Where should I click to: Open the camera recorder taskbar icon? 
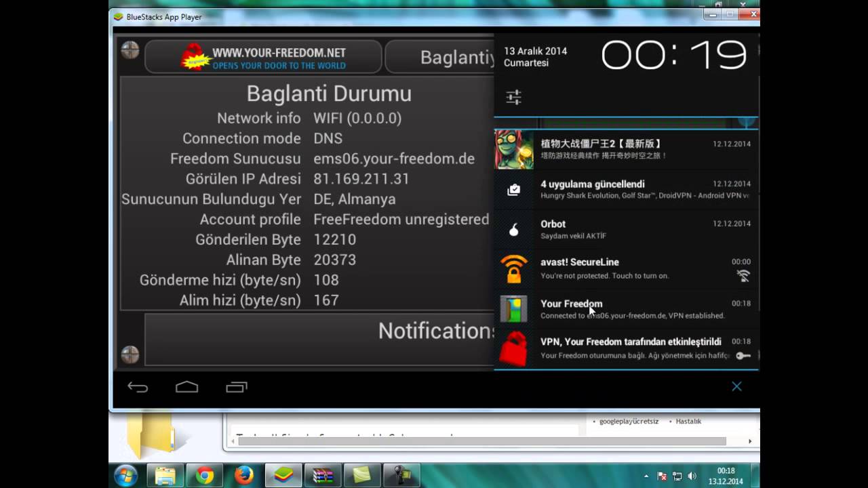401,475
